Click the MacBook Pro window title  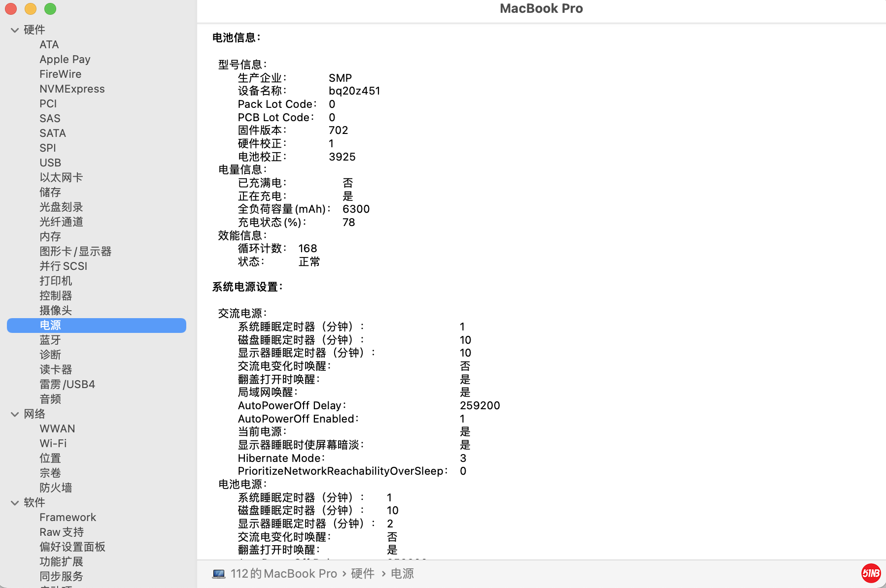541,9
